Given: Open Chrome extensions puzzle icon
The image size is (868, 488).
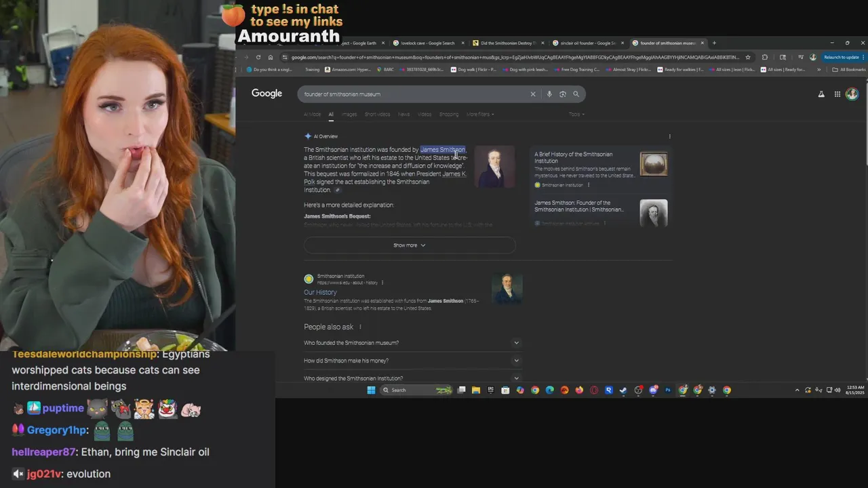Looking at the screenshot, I should pyautogui.click(x=765, y=57).
